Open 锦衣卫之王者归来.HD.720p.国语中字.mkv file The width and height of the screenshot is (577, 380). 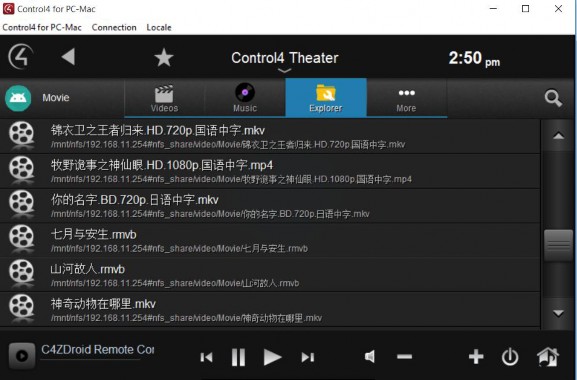click(x=270, y=136)
